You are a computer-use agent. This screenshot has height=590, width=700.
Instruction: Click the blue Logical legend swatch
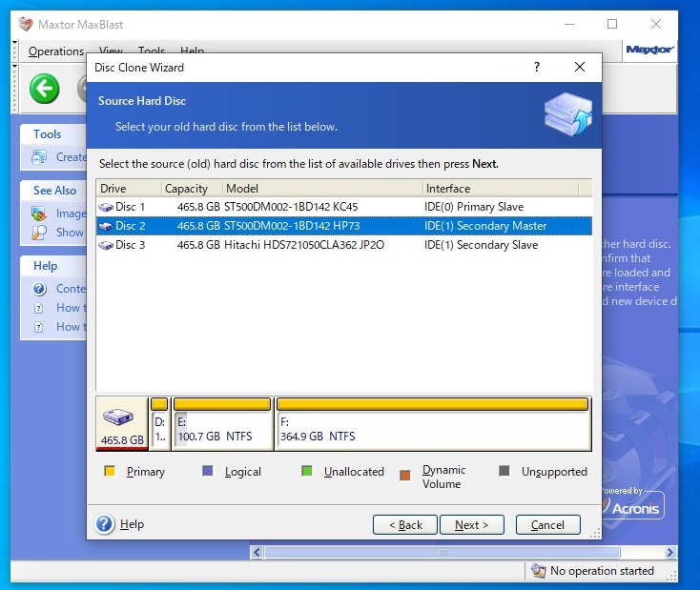click(208, 471)
